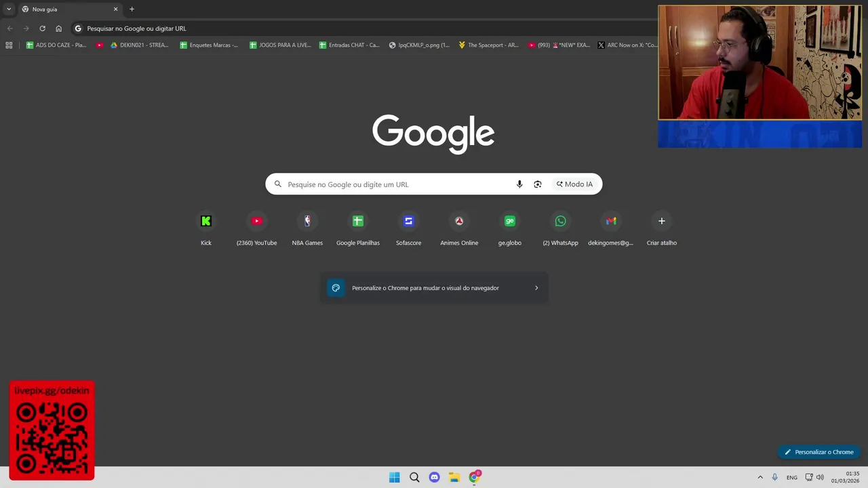
Task: Search by image with Lens icon
Action: 538,184
